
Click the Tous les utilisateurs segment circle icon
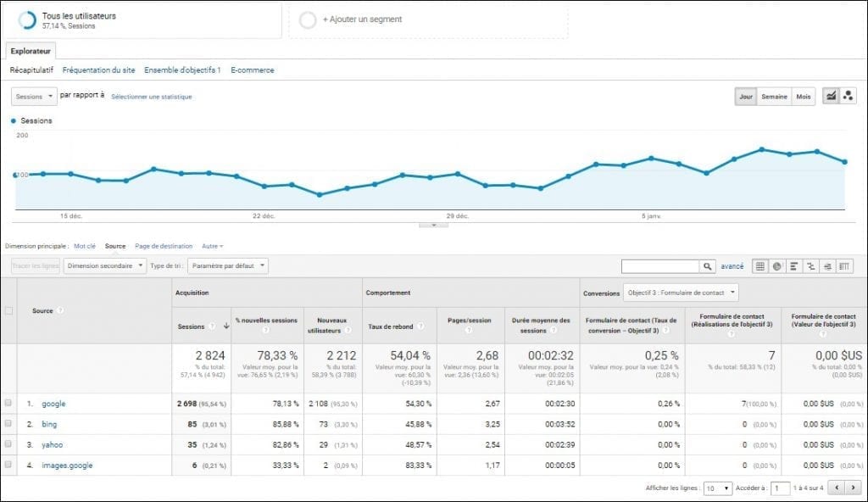pos(27,20)
